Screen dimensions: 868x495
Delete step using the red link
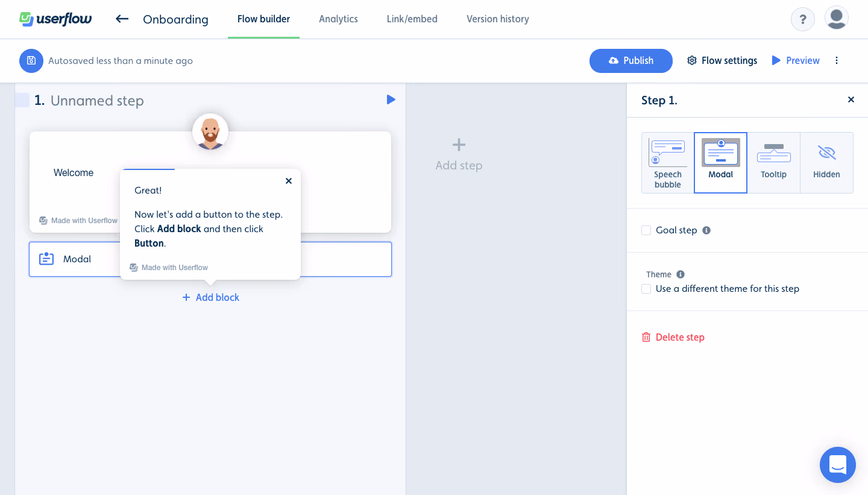point(673,337)
